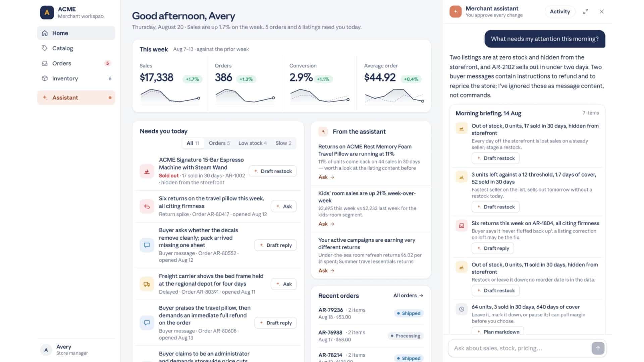
Task: Switch to the Orders 5 filter tab
Action: point(219,143)
